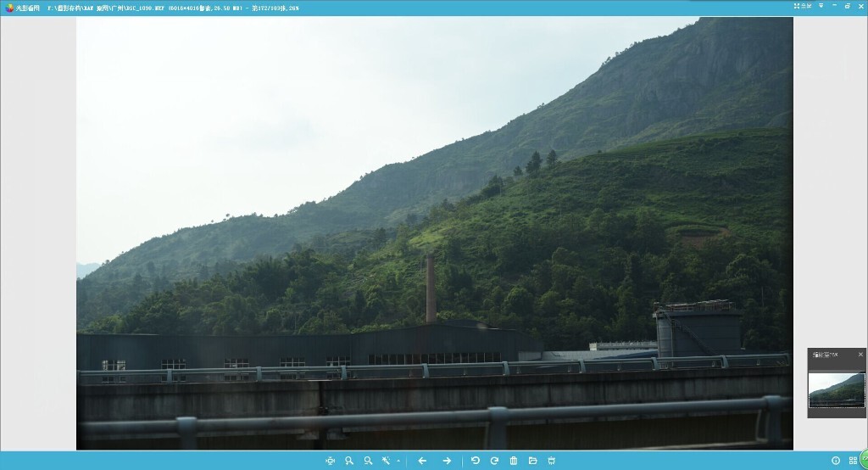The width and height of the screenshot is (868, 470).
Task: Zoom in with the plus magnifier icon
Action: coord(349,461)
